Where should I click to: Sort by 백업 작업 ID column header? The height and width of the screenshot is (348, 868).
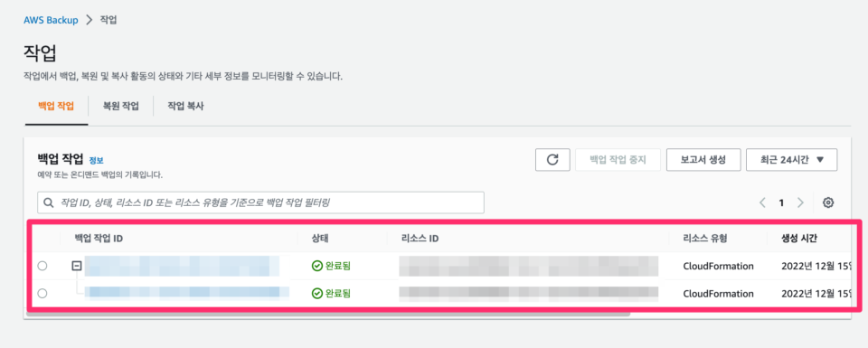coord(99,239)
